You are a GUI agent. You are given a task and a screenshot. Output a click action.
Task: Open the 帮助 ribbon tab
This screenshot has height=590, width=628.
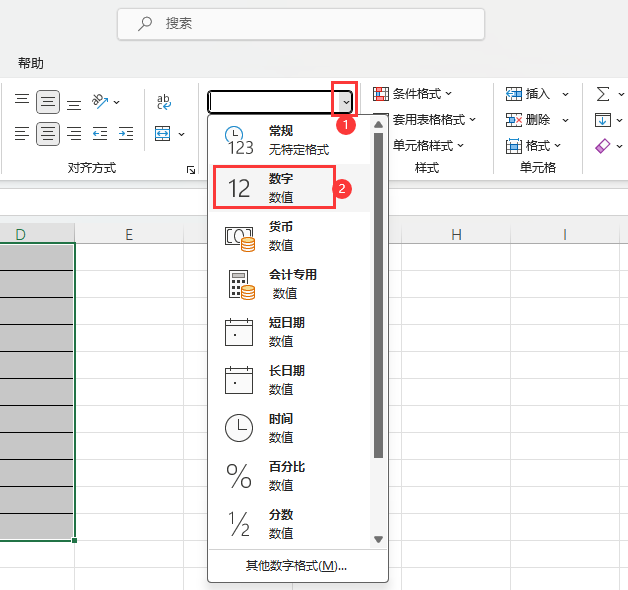31,63
